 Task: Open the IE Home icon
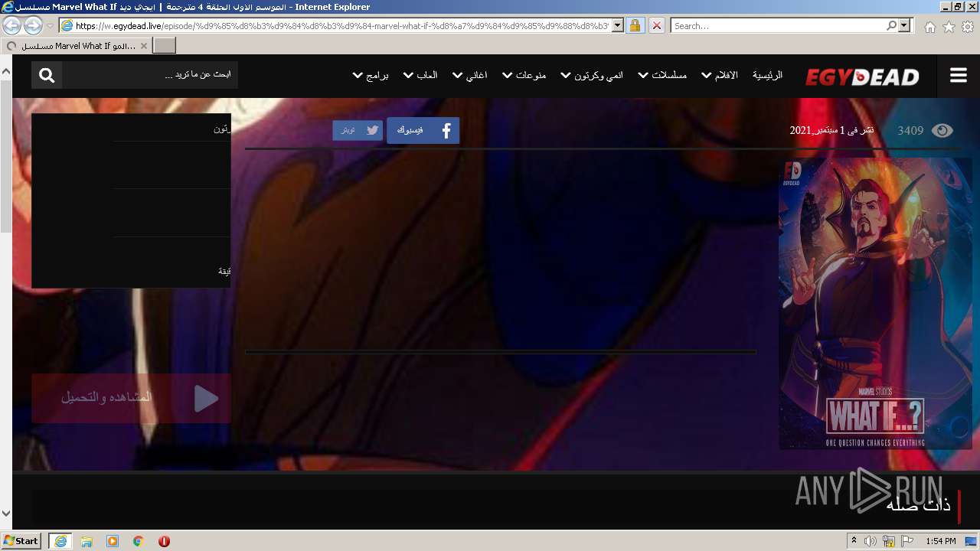pyautogui.click(x=929, y=27)
